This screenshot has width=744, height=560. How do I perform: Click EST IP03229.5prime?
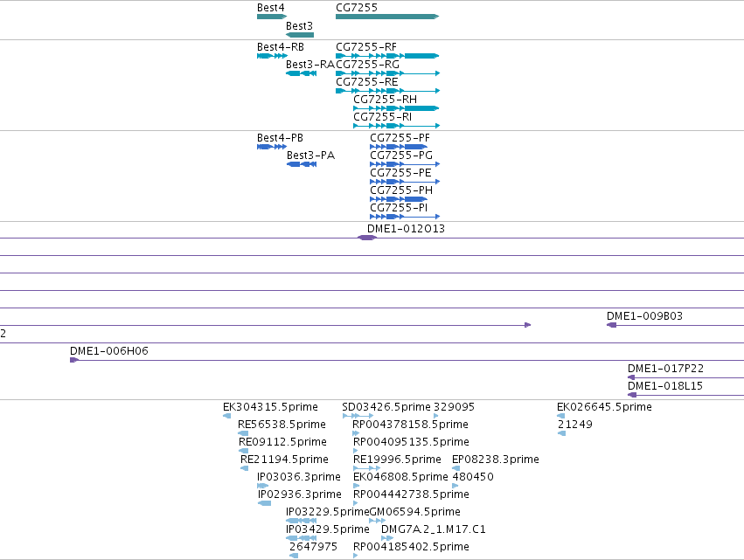click(x=327, y=512)
